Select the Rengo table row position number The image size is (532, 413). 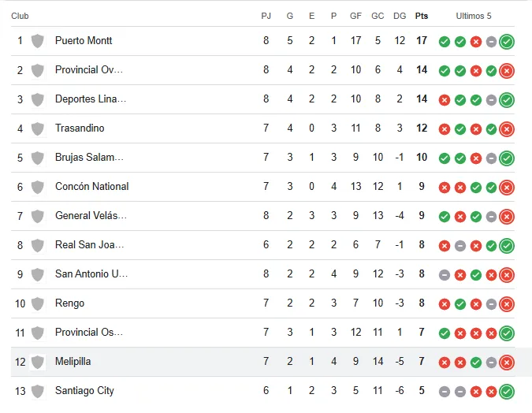[20, 303]
